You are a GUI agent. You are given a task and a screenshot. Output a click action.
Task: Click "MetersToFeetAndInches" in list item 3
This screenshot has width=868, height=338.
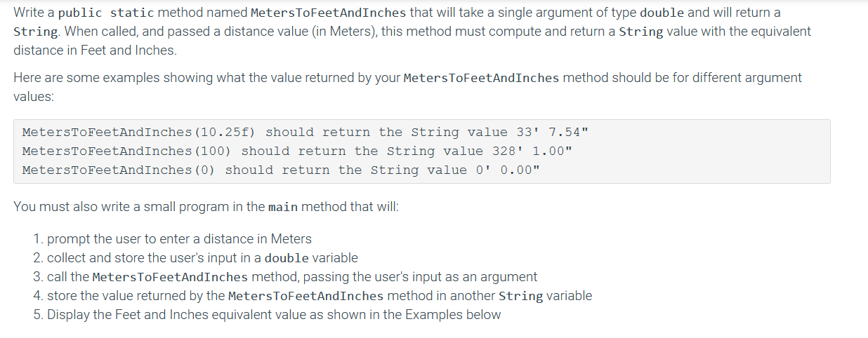pos(170,277)
